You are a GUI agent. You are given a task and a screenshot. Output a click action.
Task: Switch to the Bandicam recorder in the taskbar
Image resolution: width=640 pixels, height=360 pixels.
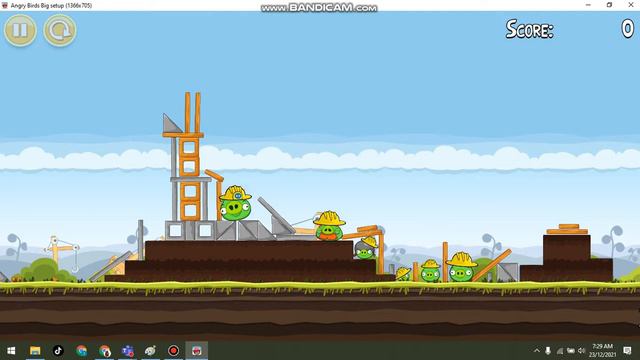coord(173,351)
